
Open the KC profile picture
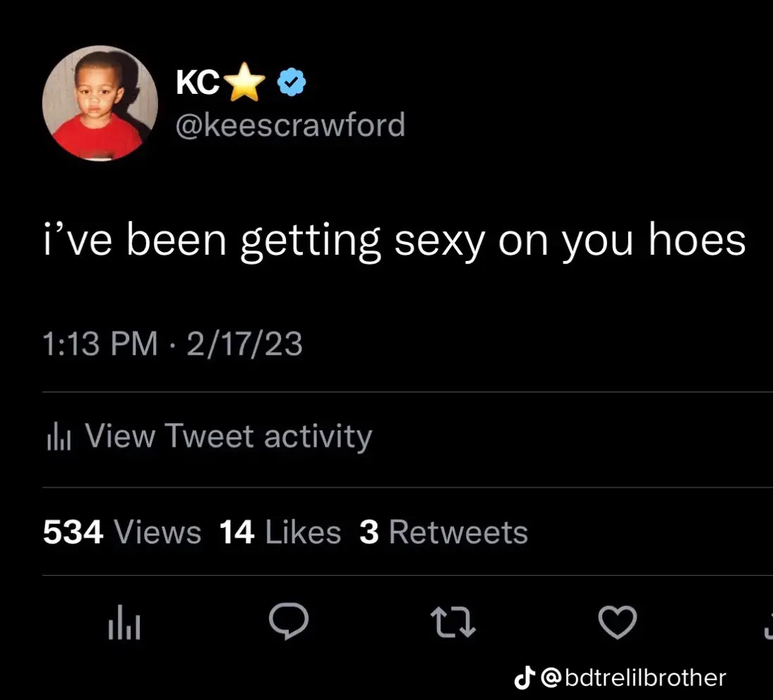click(x=100, y=104)
